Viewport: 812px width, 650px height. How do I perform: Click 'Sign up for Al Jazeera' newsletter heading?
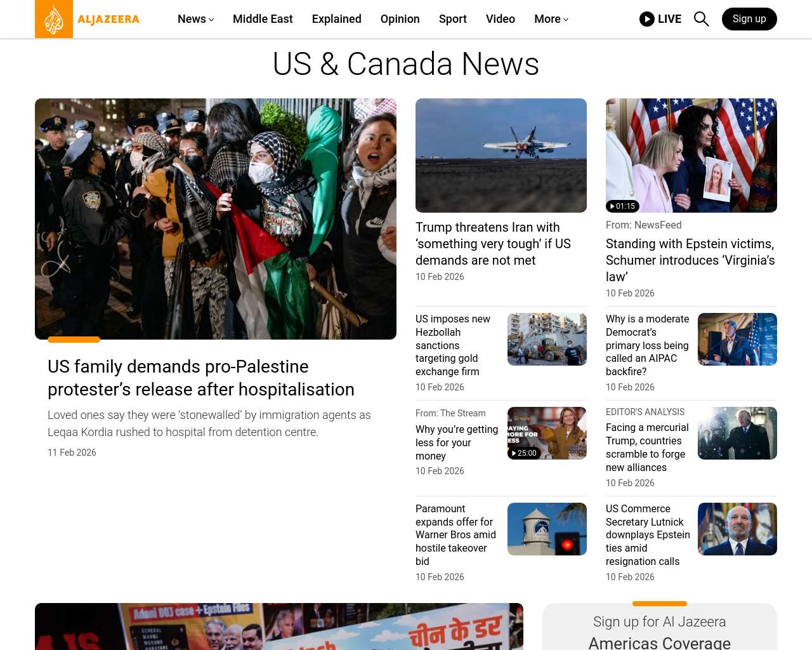point(660,622)
